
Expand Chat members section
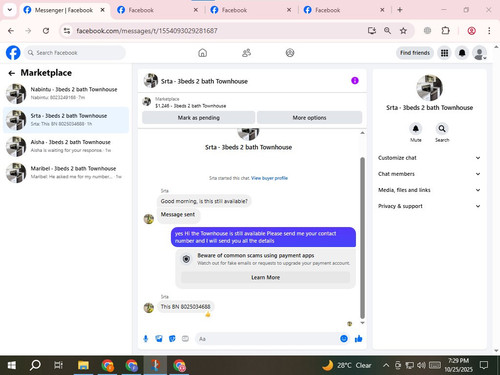coord(429,174)
